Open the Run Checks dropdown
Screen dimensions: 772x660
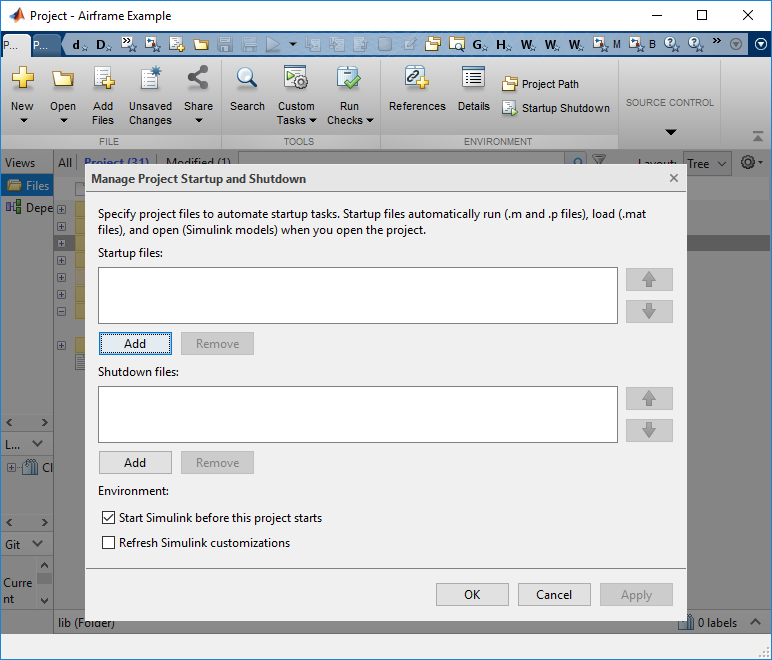[349, 113]
